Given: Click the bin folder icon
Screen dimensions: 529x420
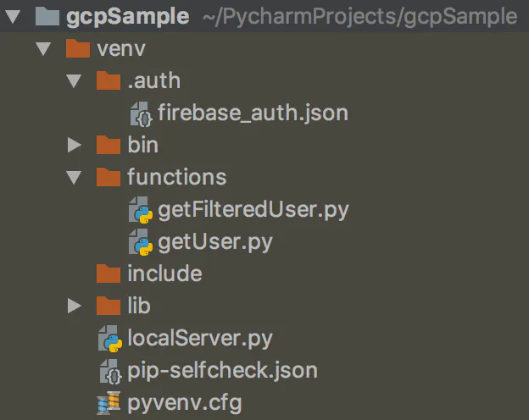Looking at the screenshot, I should [109, 145].
